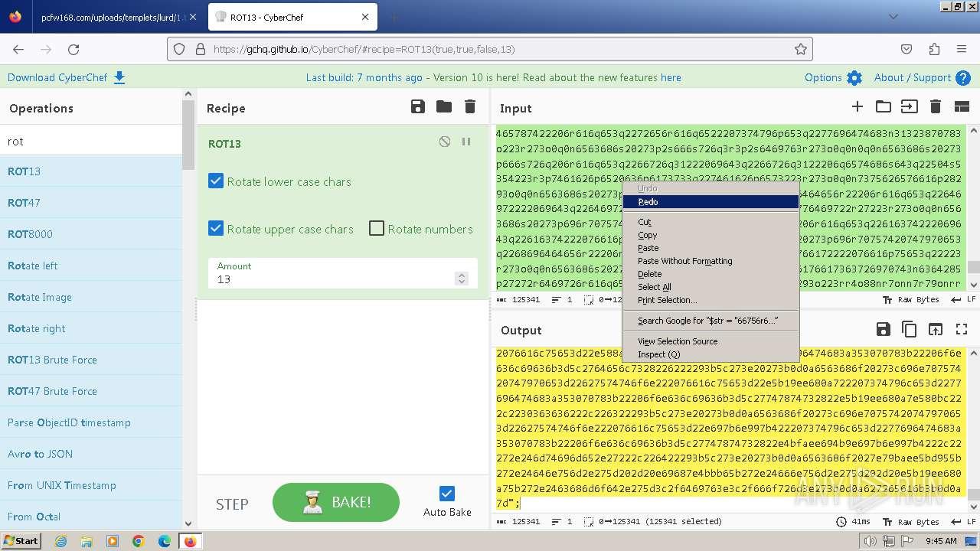Add the ROT47 operation
The image size is (980, 551).
[x=91, y=203]
